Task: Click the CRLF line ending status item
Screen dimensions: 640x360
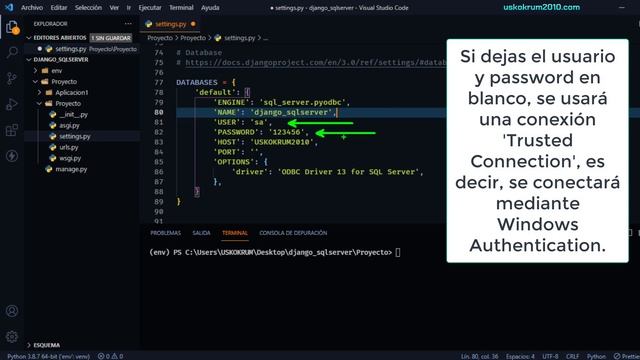Action: click(x=572, y=356)
